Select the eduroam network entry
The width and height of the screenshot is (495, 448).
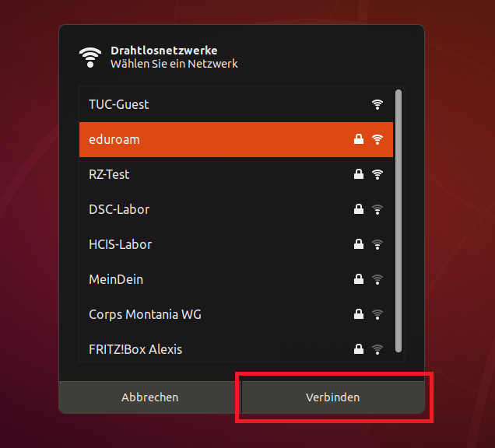[236, 139]
